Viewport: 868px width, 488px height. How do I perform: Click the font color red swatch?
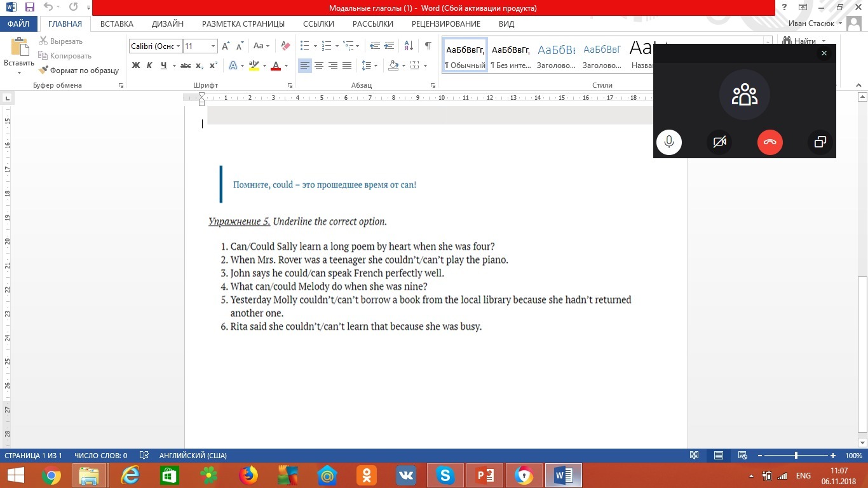pos(276,65)
